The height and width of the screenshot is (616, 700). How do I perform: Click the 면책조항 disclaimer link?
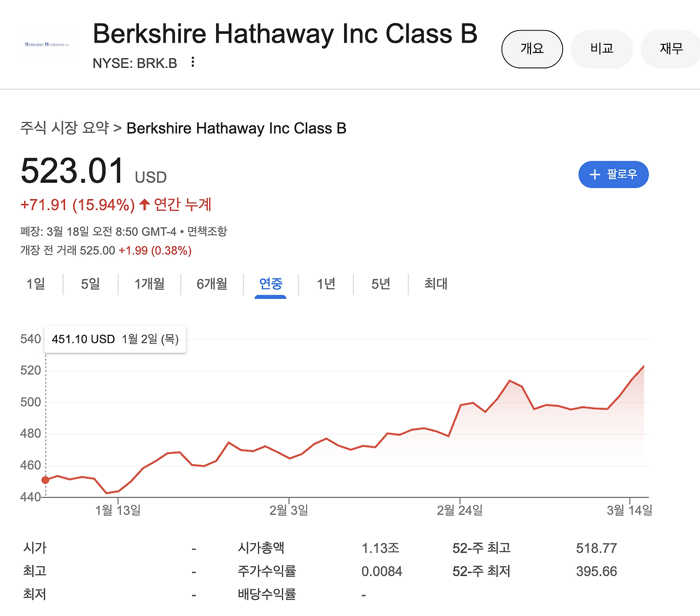coord(207,231)
